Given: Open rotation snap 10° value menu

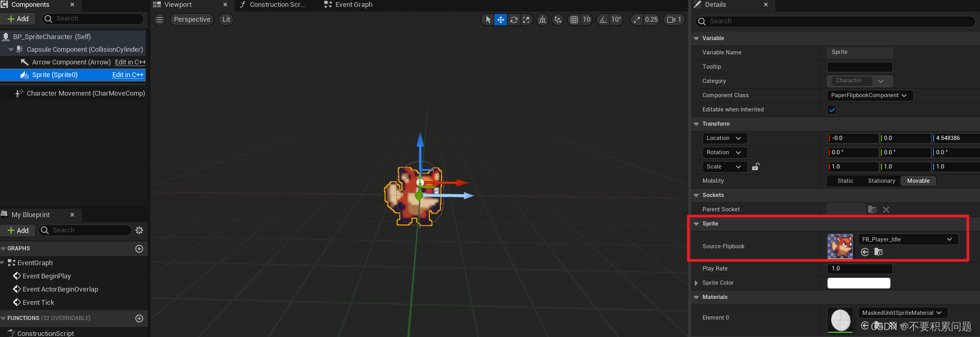Looking at the screenshot, I should point(616,20).
